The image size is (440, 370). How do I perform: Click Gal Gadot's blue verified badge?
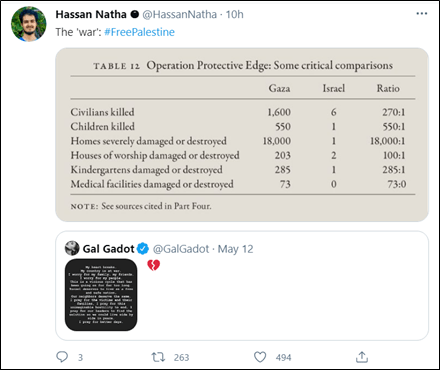[x=143, y=249]
